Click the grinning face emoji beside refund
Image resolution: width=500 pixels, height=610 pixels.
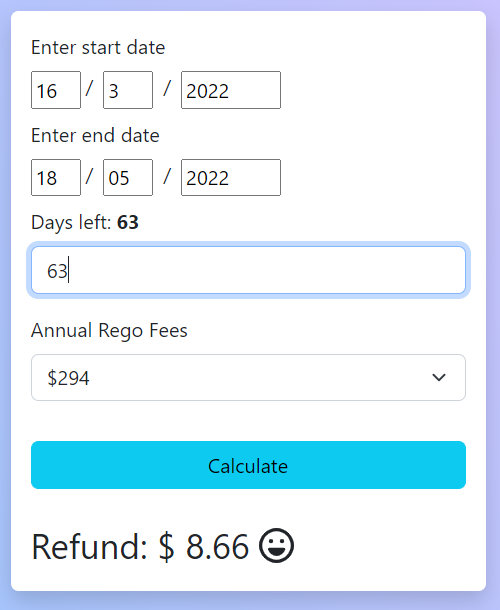pos(276,545)
